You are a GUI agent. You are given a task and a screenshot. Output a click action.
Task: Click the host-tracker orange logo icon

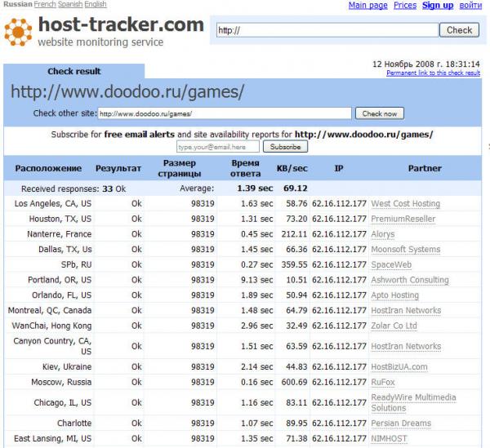(x=18, y=32)
